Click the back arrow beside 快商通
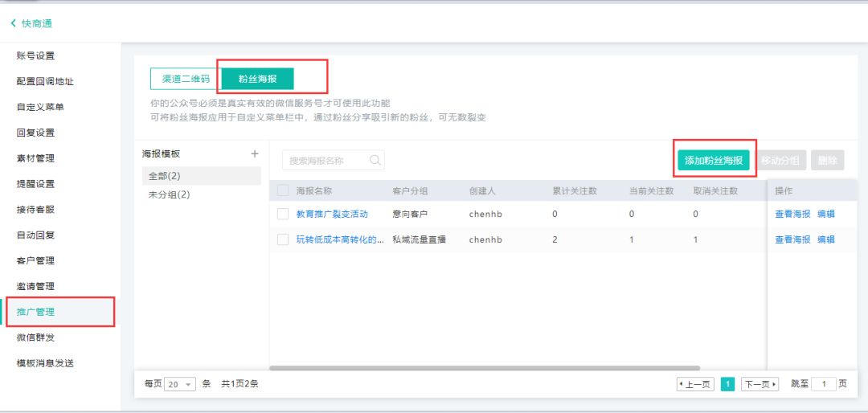The height and width of the screenshot is (413, 868). tap(13, 23)
